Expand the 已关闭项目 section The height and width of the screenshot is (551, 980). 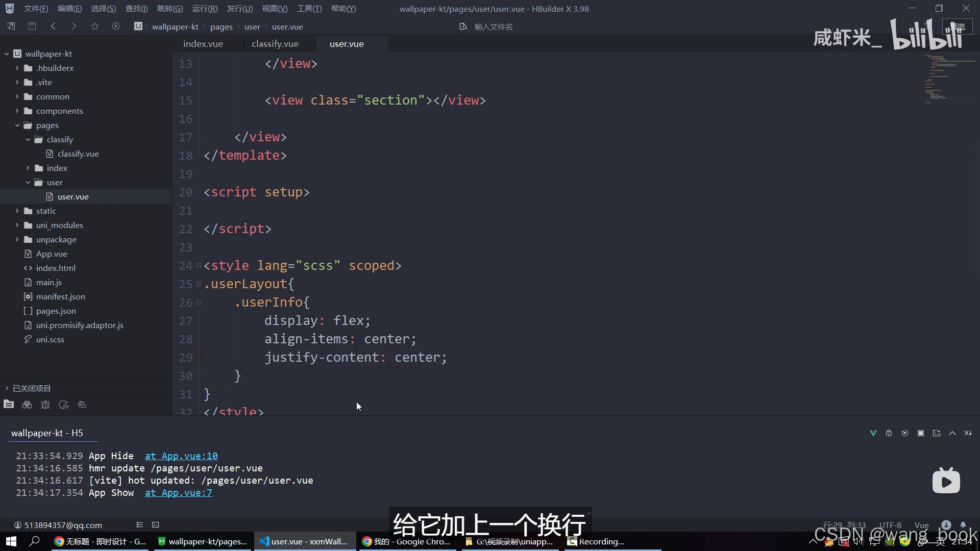[x=7, y=388]
